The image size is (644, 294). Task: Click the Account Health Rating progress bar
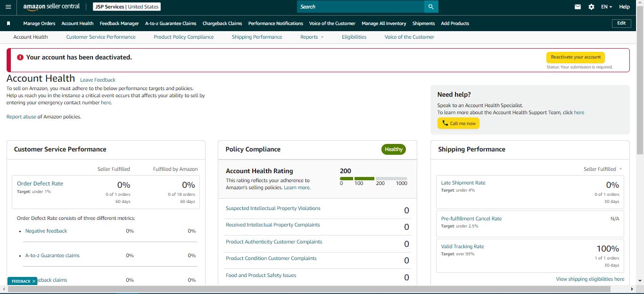coord(373,178)
